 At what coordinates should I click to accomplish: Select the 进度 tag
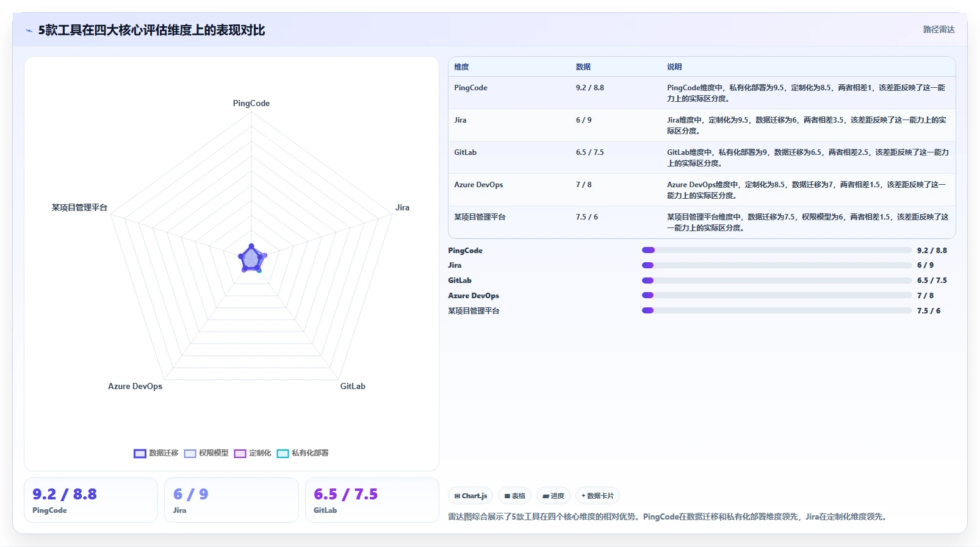tap(553, 496)
